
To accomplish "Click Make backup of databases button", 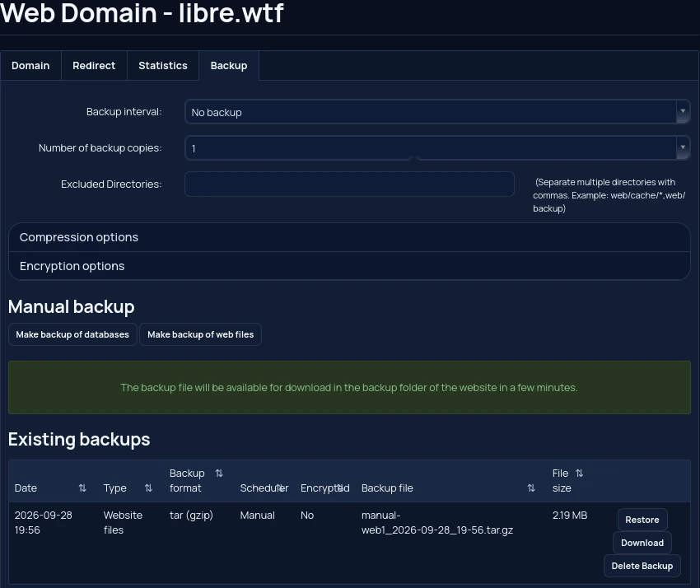I will 72,334.
